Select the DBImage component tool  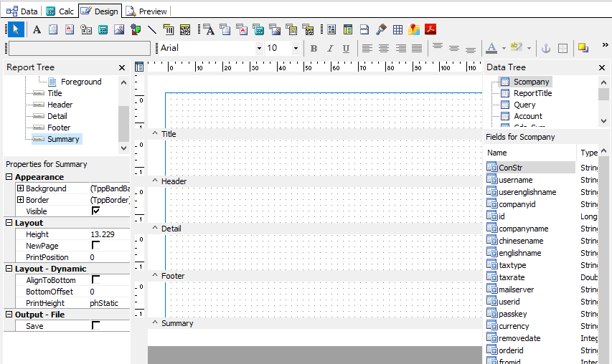point(275,29)
